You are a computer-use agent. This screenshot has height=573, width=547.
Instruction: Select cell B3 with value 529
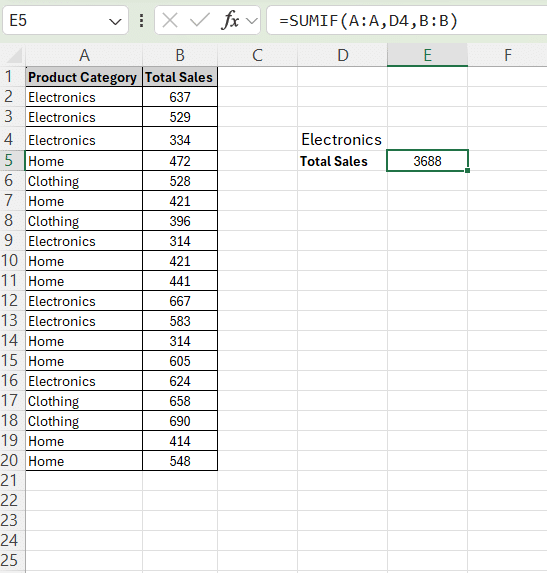(x=180, y=117)
